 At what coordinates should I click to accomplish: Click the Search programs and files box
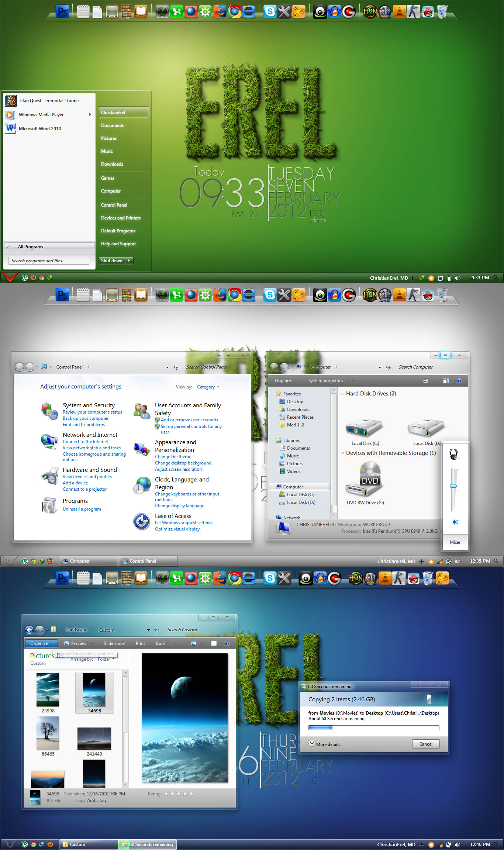point(49,261)
